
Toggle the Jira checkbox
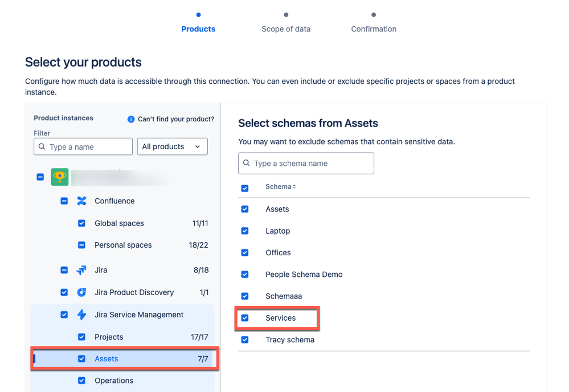click(64, 270)
